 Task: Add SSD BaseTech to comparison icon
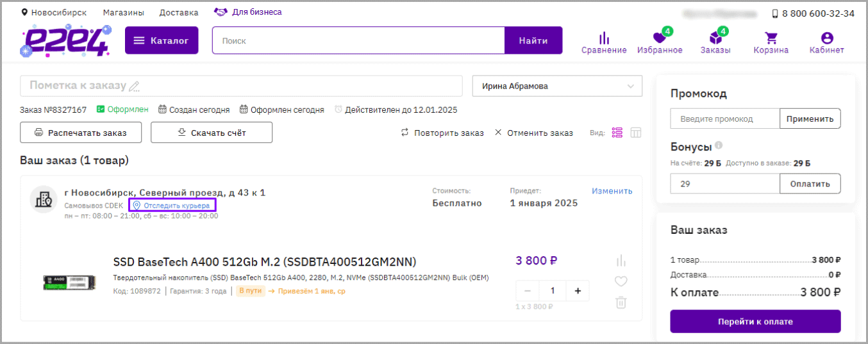621,261
